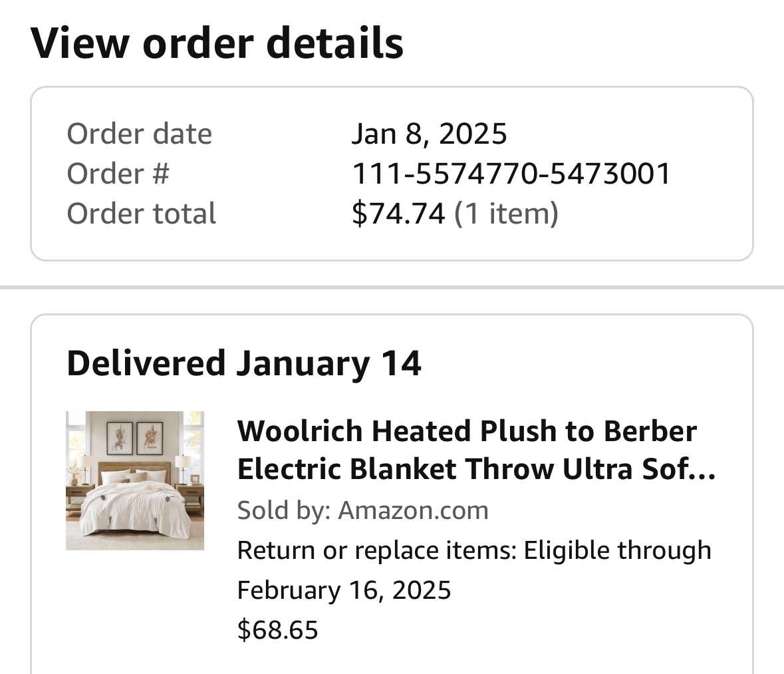Click the (1 item) count text
The width and height of the screenshot is (784, 674).
(x=506, y=214)
